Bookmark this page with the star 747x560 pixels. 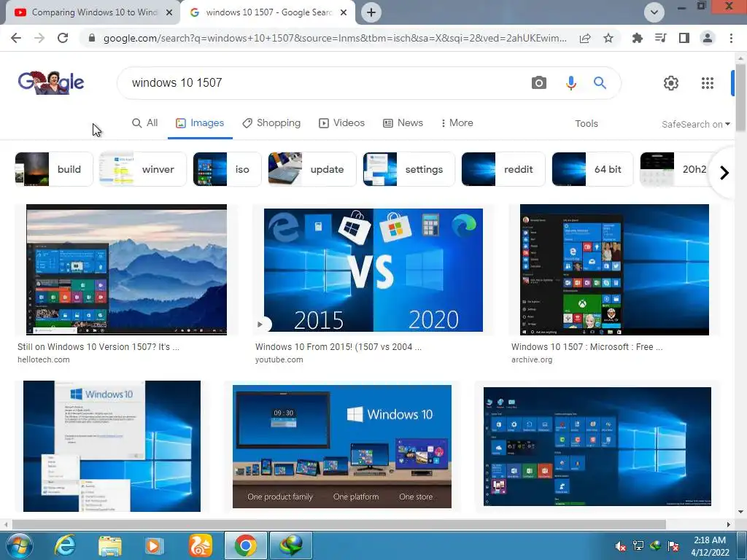click(608, 38)
